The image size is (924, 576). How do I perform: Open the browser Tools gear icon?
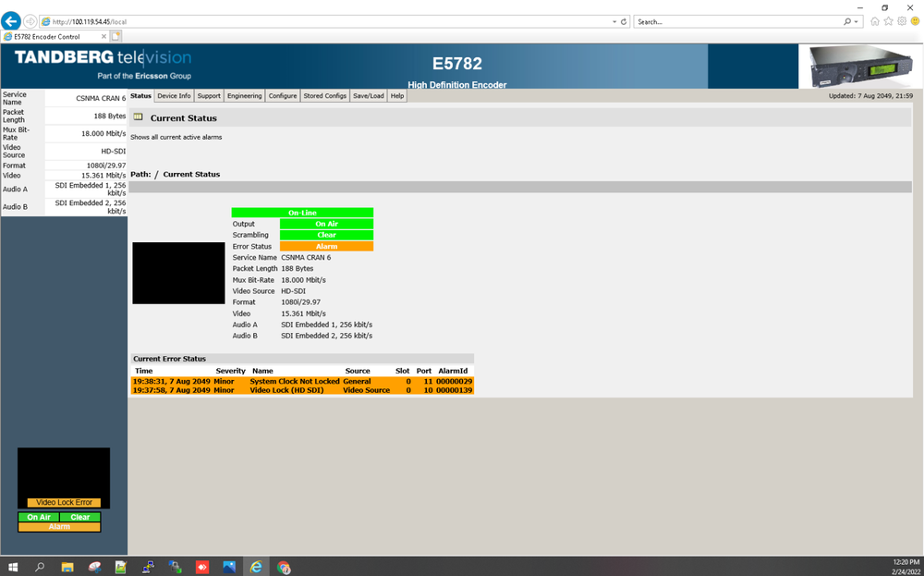coord(902,21)
